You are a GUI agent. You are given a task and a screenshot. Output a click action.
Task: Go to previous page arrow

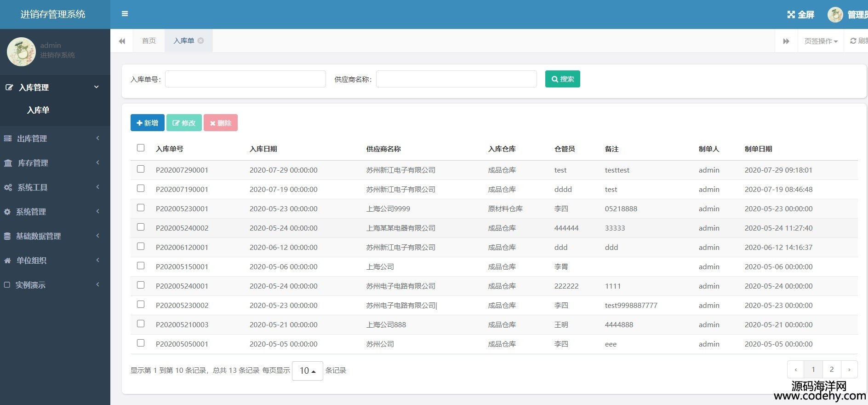coord(795,369)
